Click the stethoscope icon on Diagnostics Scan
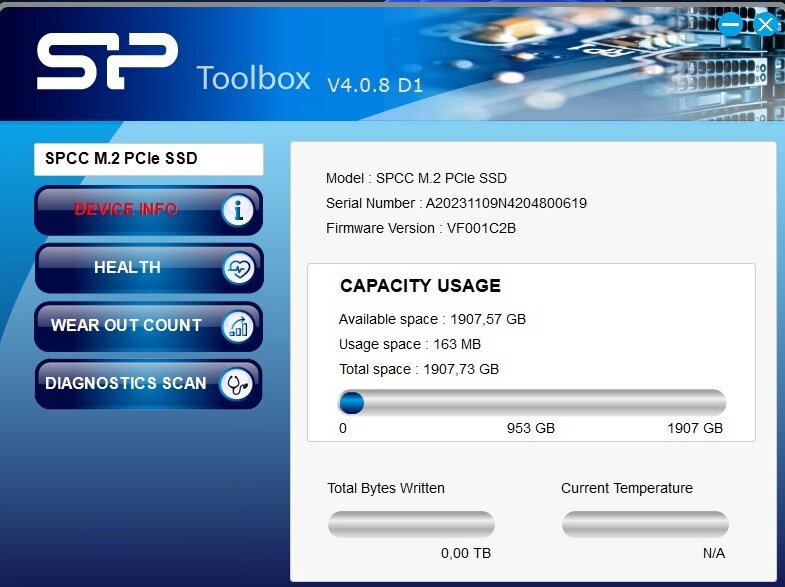Screen dimensions: 785x587 pos(236,384)
